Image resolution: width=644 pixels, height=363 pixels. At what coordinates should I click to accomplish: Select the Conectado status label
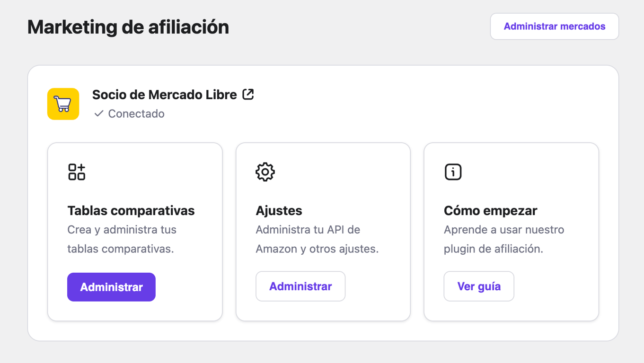tap(136, 113)
